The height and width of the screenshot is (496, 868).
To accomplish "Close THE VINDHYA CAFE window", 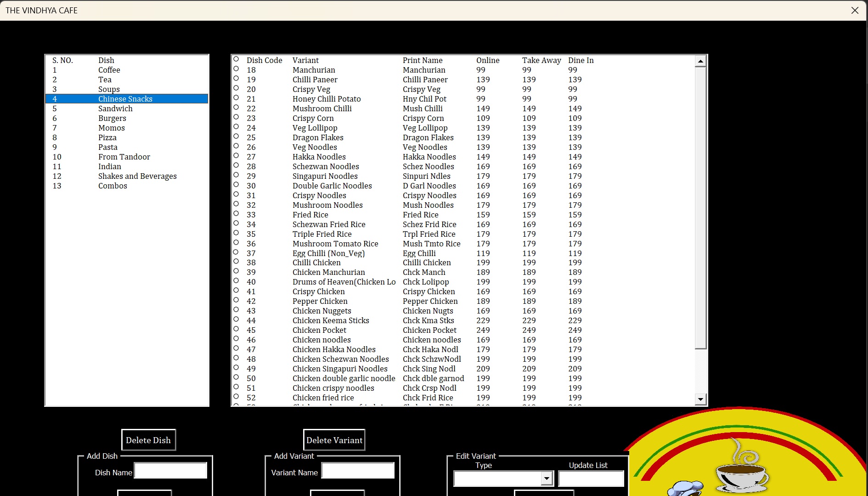I will point(855,10).
